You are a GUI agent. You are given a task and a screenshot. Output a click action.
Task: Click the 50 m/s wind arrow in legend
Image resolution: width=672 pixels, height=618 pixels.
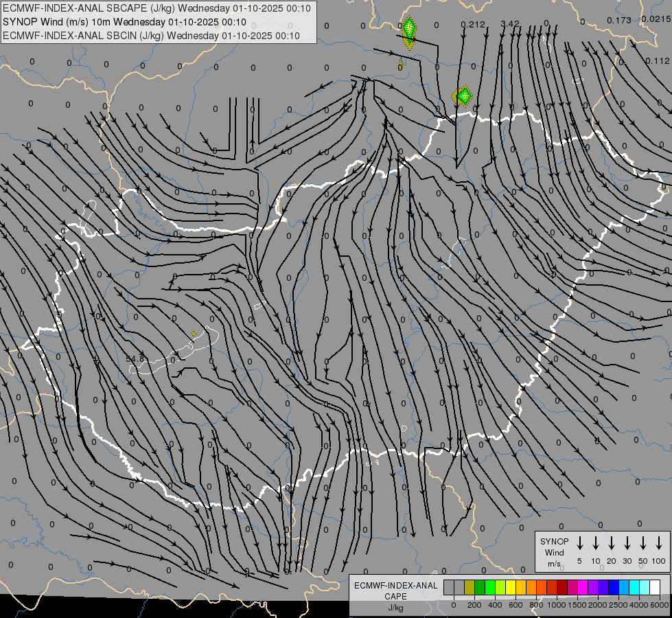pyautogui.click(x=643, y=543)
